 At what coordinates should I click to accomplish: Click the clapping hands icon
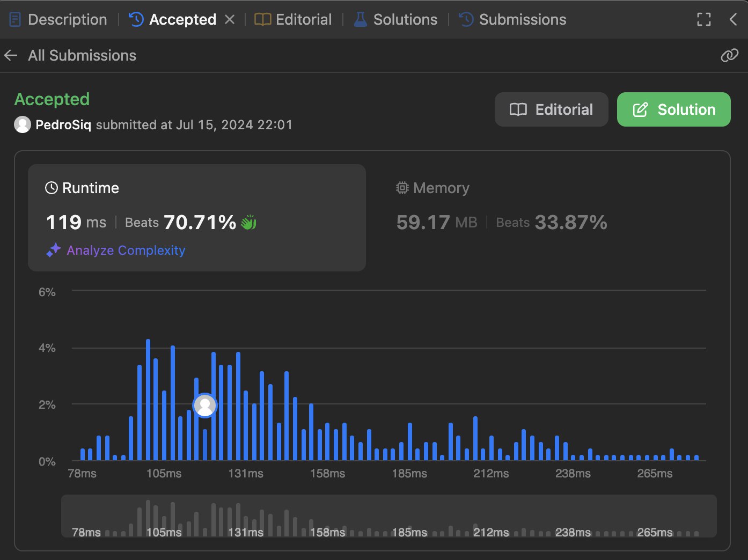pyautogui.click(x=248, y=222)
